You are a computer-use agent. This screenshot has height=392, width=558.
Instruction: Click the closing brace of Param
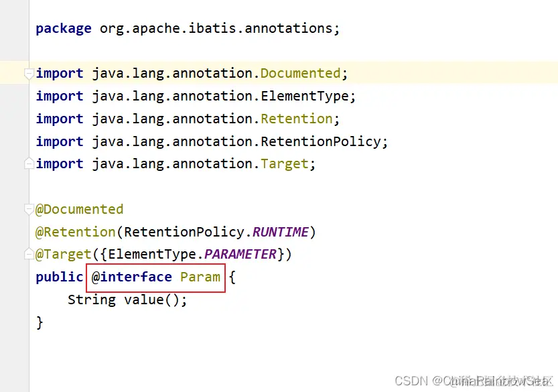39,322
